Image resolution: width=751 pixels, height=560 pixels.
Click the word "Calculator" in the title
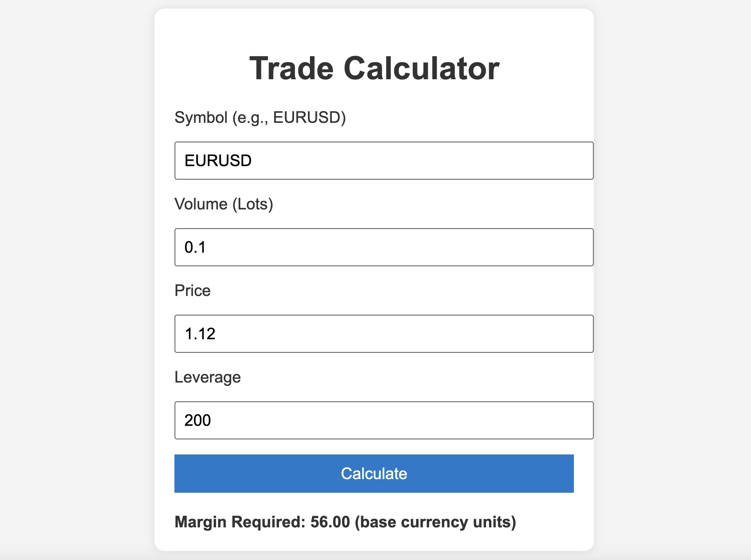(x=421, y=69)
